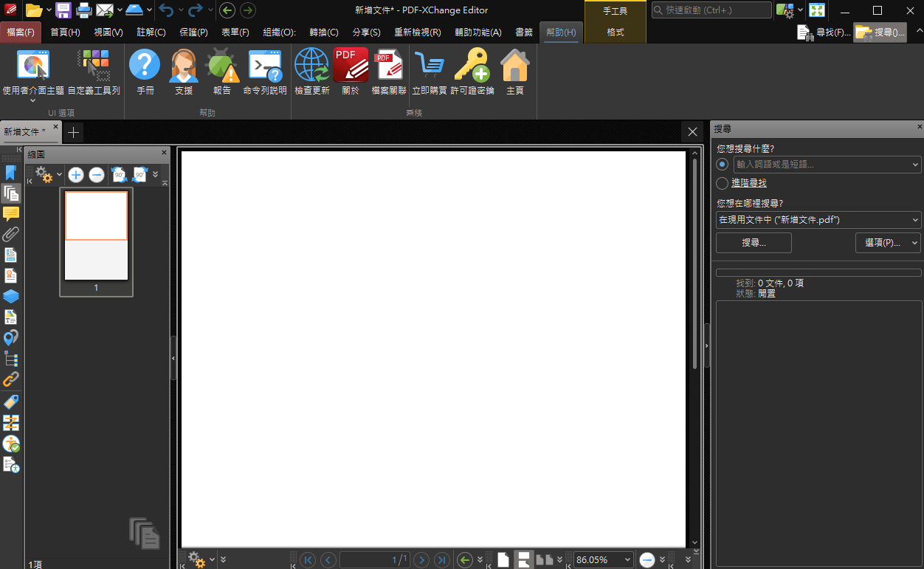Open the Bookmarks panel in the sidebar
The height and width of the screenshot is (569, 924).
click(11, 172)
